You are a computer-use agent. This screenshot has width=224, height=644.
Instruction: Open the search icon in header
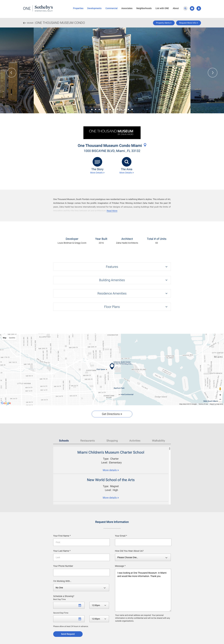pyautogui.click(x=185, y=8)
